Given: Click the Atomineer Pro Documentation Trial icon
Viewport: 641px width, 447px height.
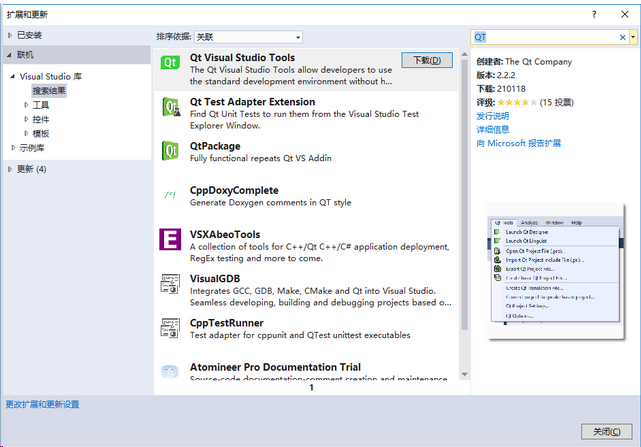Looking at the screenshot, I should tap(170, 371).
